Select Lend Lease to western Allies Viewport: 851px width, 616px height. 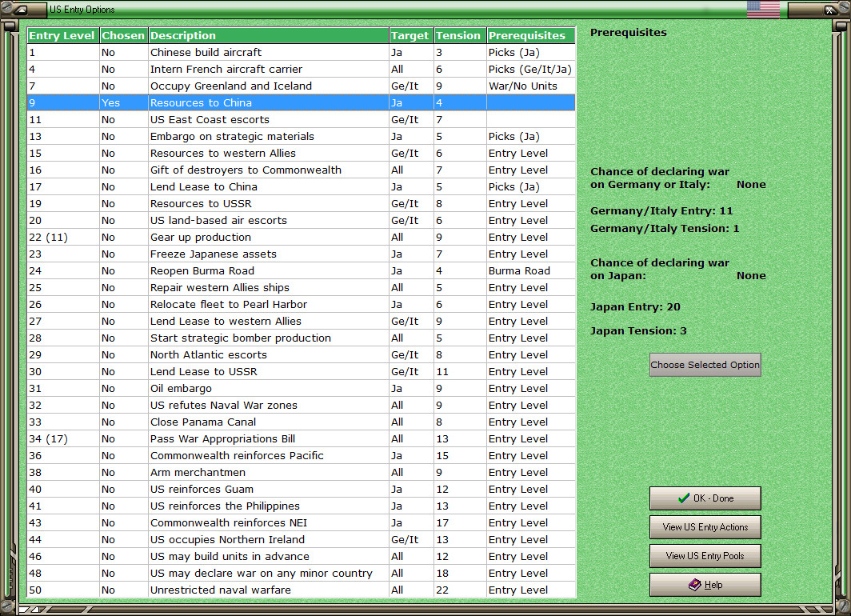(x=302, y=322)
